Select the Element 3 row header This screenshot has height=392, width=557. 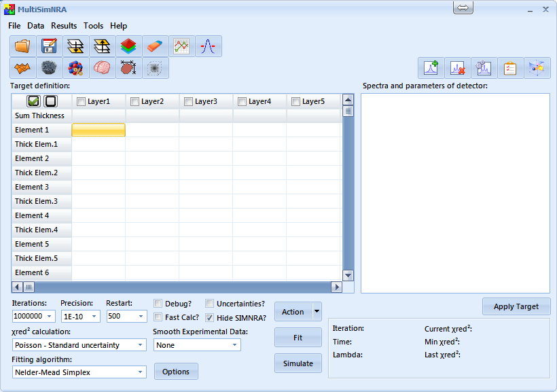pyautogui.click(x=41, y=187)
